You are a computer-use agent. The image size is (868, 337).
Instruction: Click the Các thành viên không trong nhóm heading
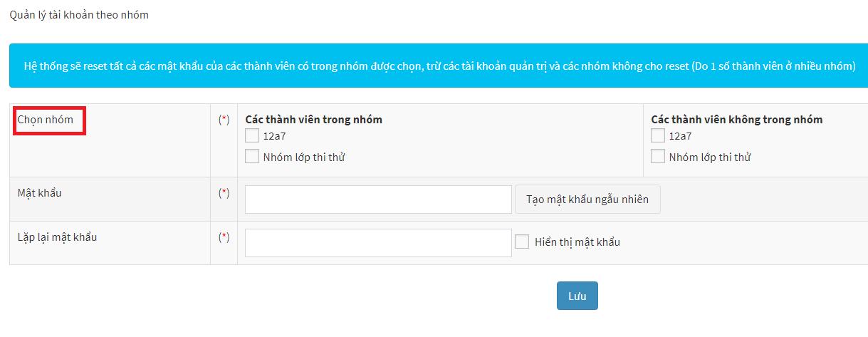pyautogui.click(x=737, y=119)
